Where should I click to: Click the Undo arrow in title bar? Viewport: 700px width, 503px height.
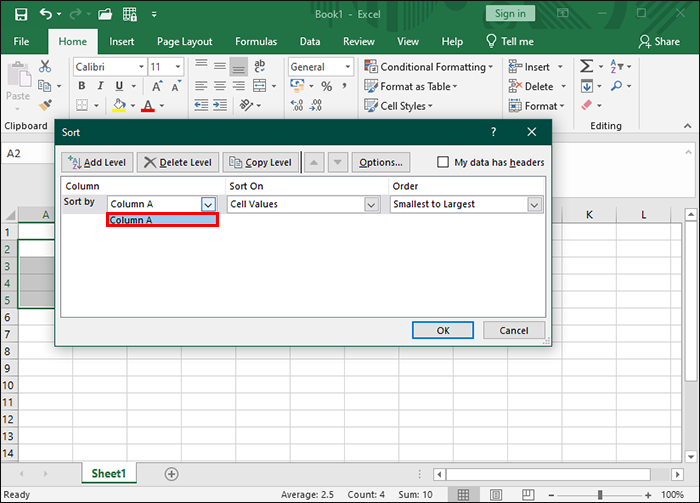pyautogui.click(x=46, y=14)
